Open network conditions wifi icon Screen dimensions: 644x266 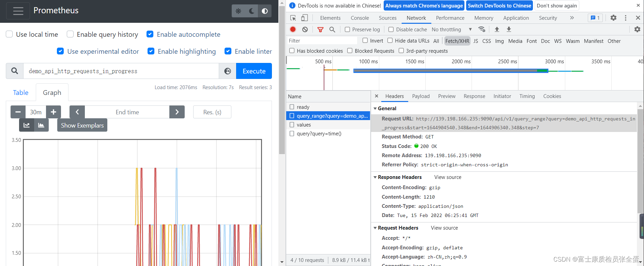[481, 29]
